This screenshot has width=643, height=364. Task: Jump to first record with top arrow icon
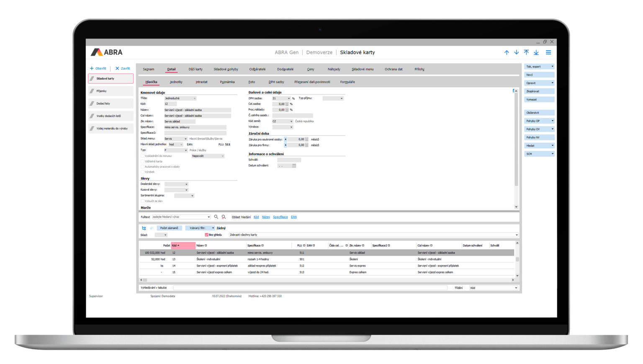(x=526, y=52)
